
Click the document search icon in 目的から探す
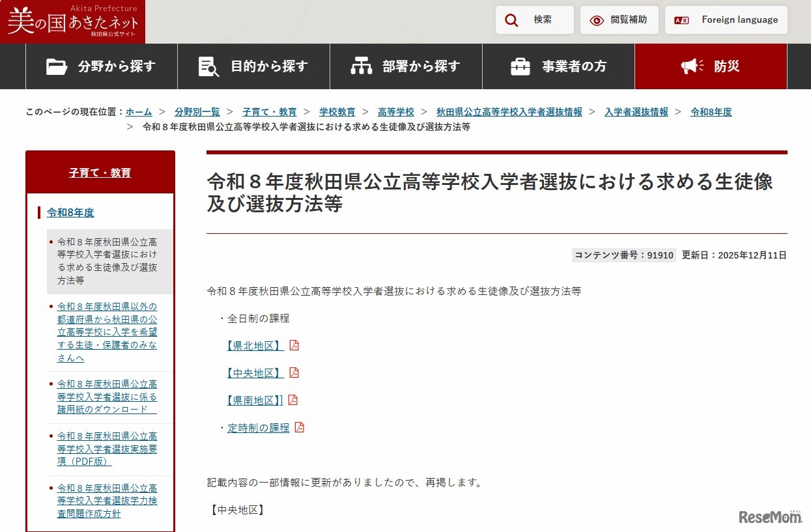pos(208,66)
